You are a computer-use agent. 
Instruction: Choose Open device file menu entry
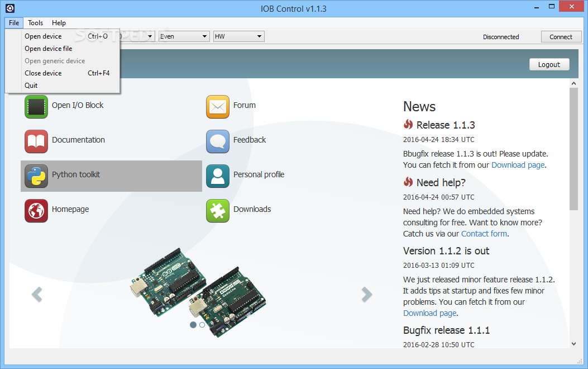(63, 49)
